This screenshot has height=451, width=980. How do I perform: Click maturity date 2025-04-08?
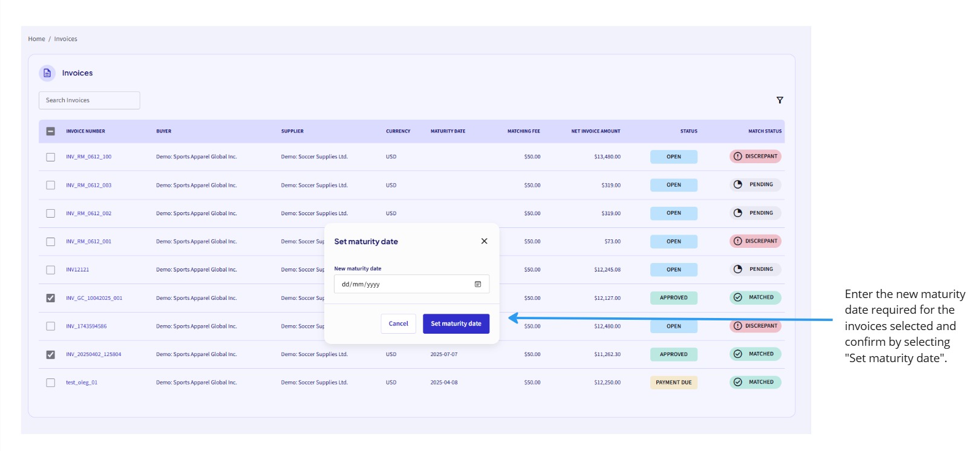[x=444, y=383]
